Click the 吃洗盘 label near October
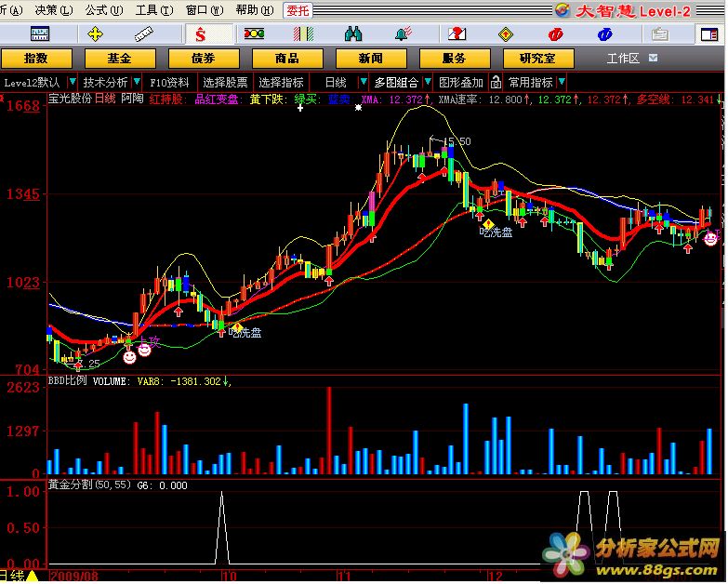The image size is (728, 584). (x=245, y=332)
